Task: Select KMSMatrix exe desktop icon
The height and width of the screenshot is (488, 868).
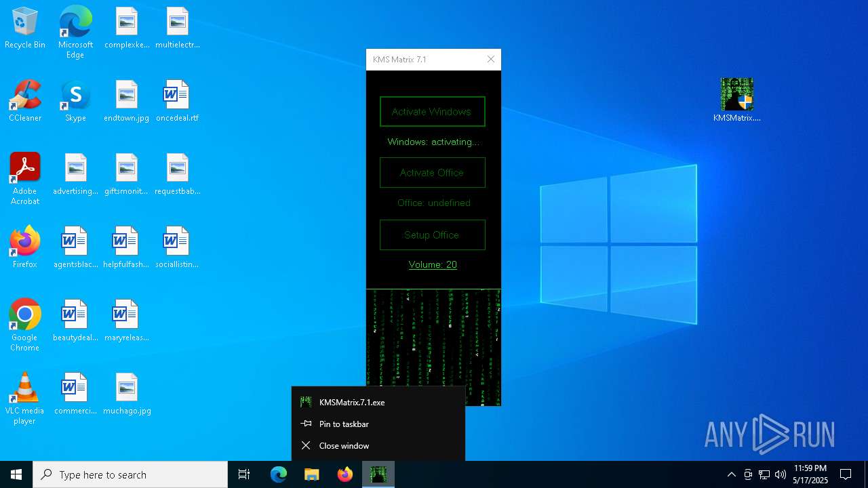Action: (x=737, y=100)
